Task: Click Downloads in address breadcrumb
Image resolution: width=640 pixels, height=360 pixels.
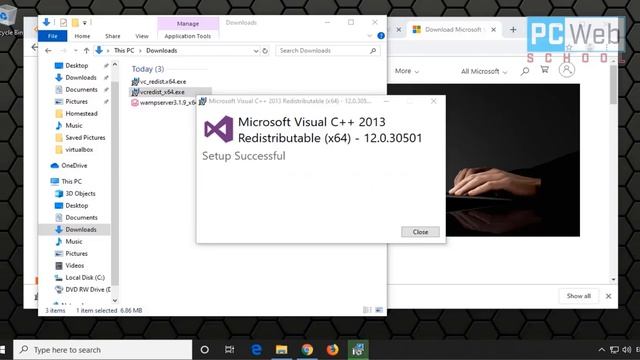Action: pos(162,51)
